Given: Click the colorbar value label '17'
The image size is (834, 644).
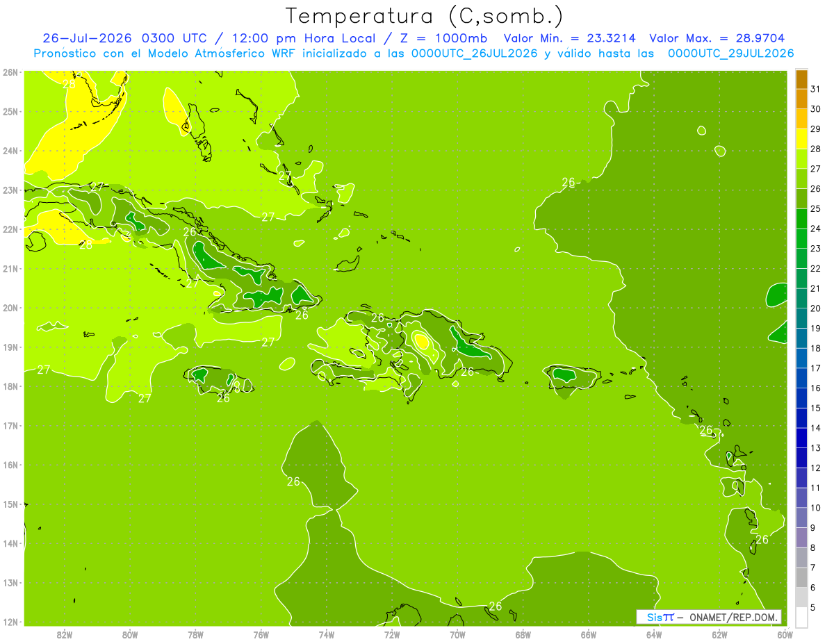Looking at the screenshot, I should coord(815,368).
